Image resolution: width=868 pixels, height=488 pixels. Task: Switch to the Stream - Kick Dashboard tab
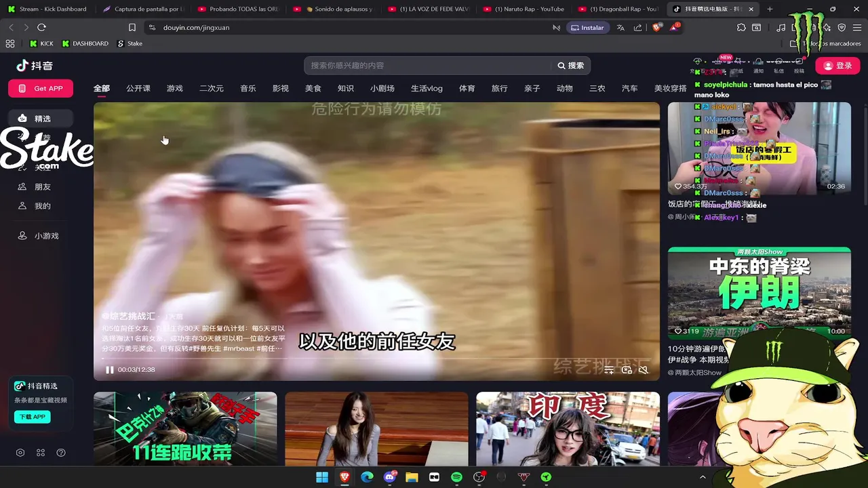[47, 9]
